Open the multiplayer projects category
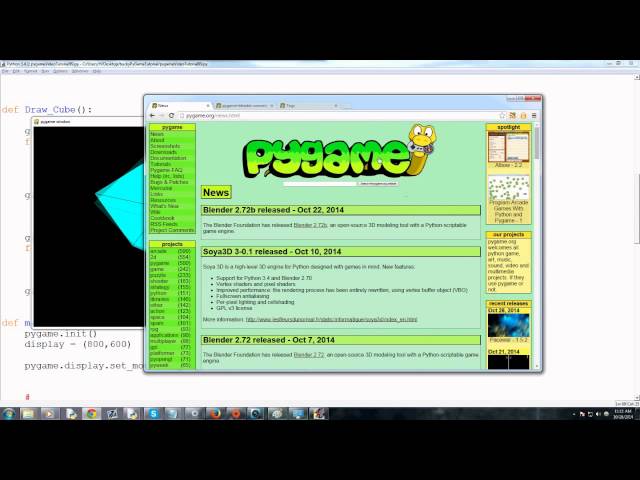The image size is (640, 480). tap(163, 341)
